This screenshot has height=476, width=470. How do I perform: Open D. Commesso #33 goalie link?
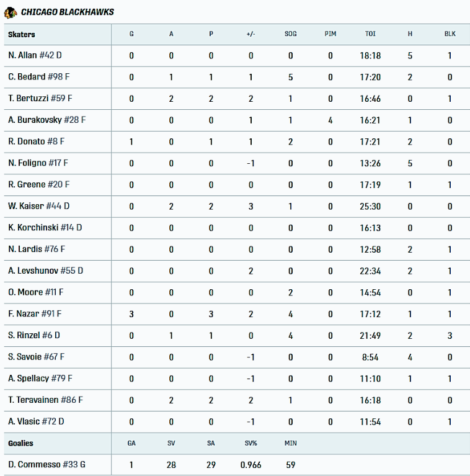(x=47, y=464)
